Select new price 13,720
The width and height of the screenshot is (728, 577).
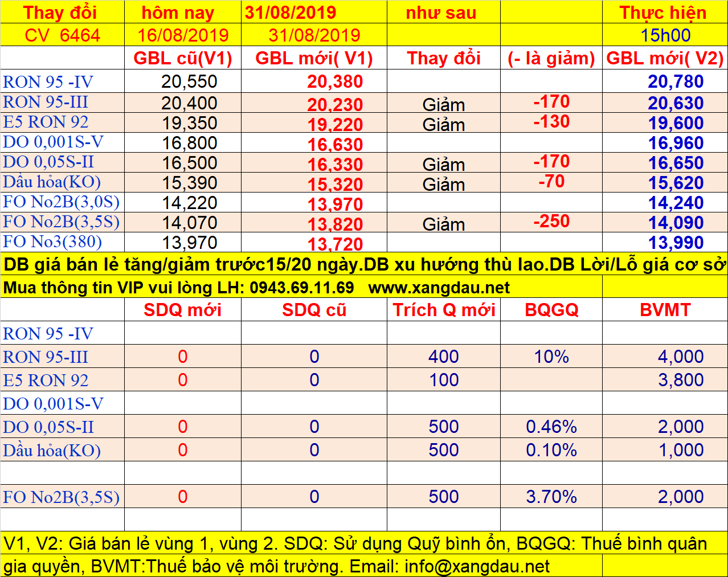pyautogui.click(x=335, y=244)
